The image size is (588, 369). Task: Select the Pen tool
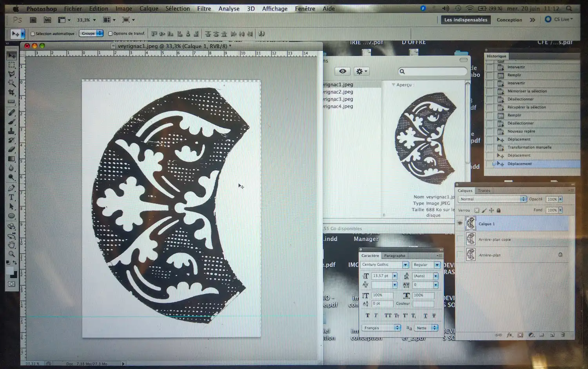click(x=12, y=188)
